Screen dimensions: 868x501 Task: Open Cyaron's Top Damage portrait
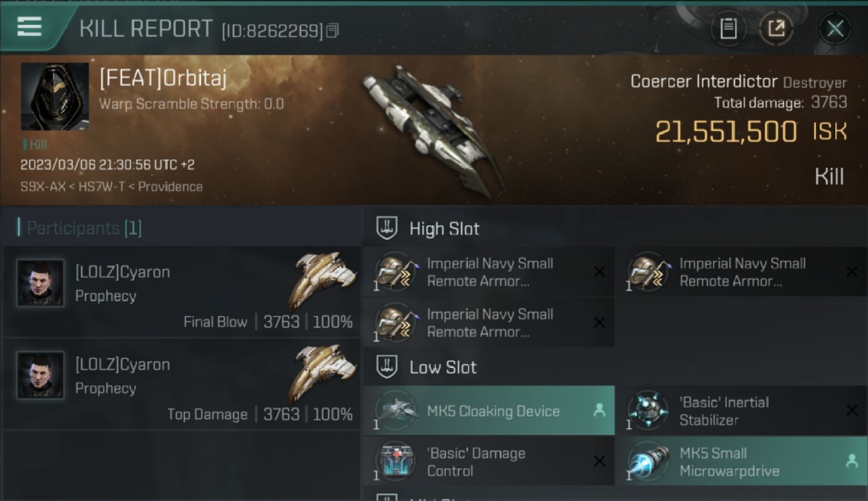(x=40, y=375)
